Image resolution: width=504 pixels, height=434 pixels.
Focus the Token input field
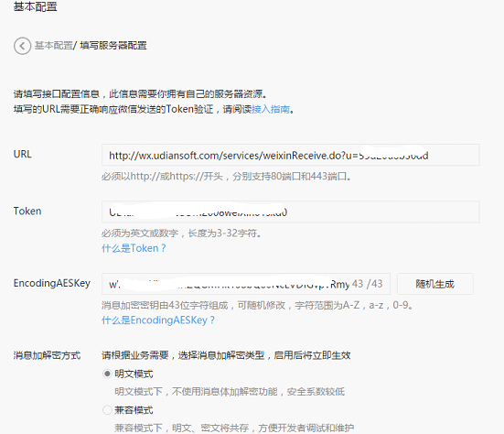(x=290, y=212)
